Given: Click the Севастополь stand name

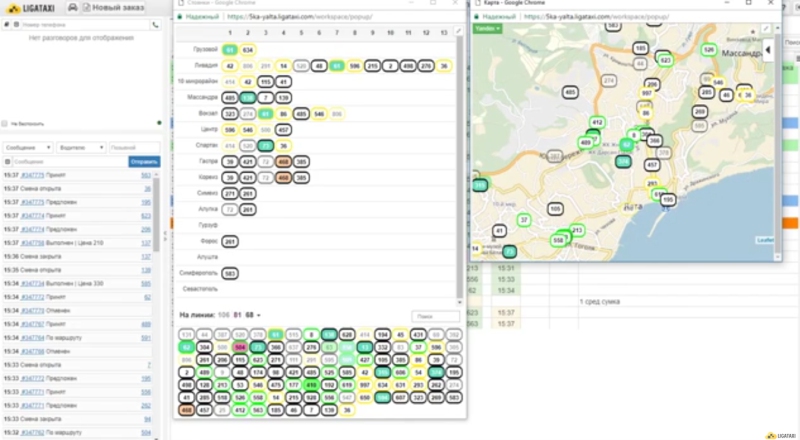Looking at the screenshot, I should [x=200, y=289].
